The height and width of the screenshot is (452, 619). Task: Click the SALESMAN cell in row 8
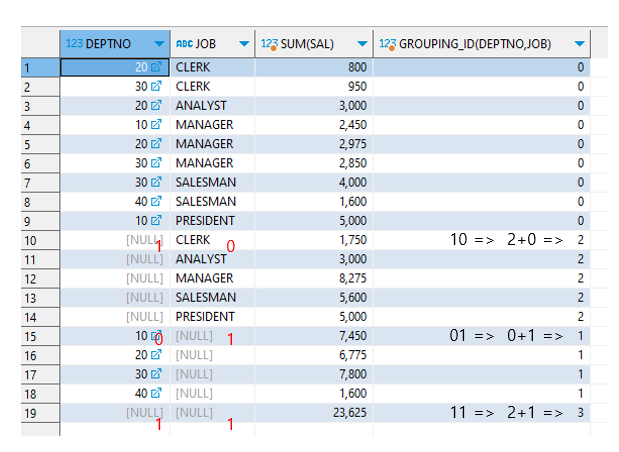tap(212, 201)
